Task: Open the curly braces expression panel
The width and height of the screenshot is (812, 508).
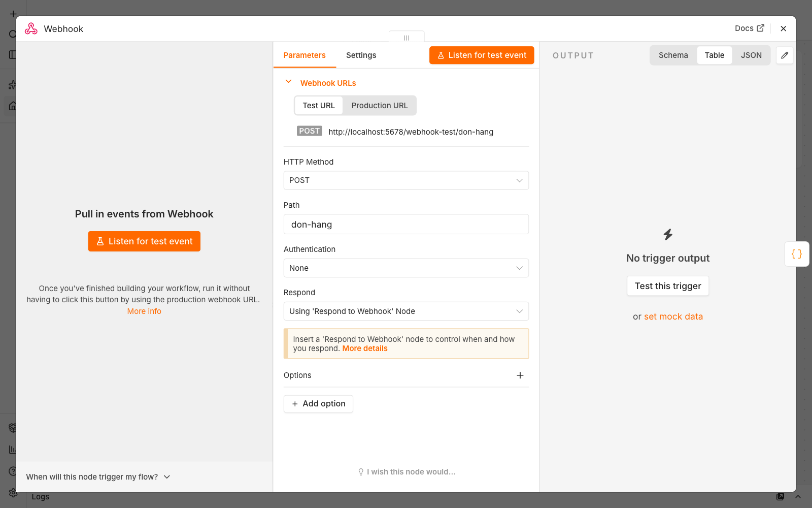Action: tap(796, 254)
